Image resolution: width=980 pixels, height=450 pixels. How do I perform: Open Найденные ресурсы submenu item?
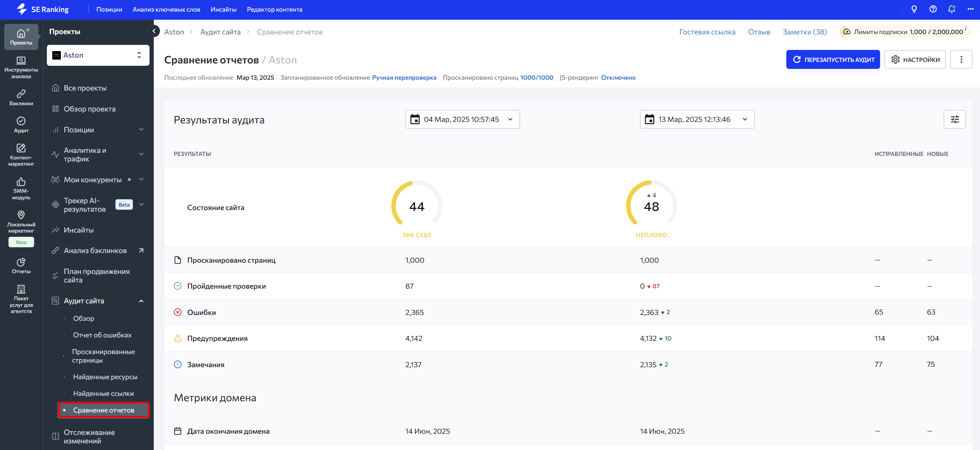[105, 377]
